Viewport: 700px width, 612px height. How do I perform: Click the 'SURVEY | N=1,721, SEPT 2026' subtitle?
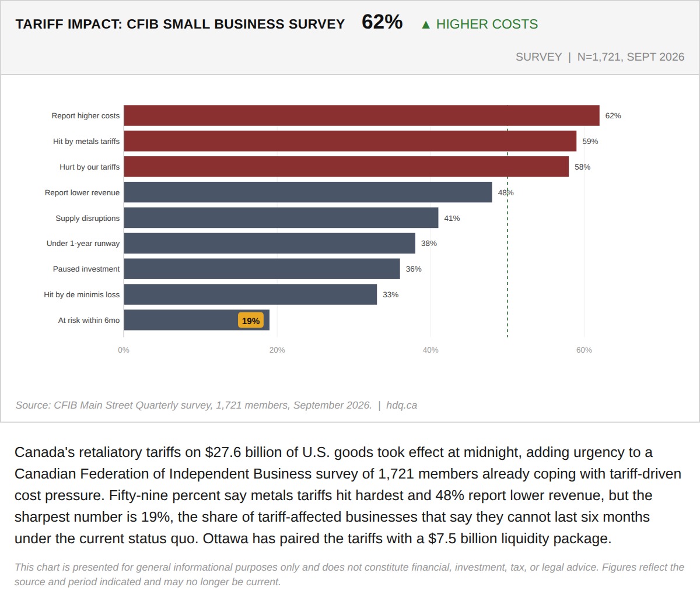pos(600,57)
